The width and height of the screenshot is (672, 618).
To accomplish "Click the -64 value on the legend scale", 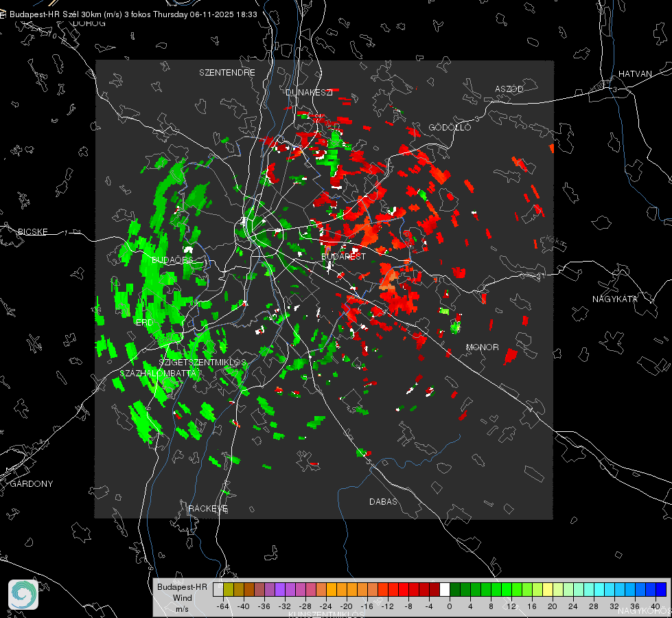I will (x=223, y=606).
